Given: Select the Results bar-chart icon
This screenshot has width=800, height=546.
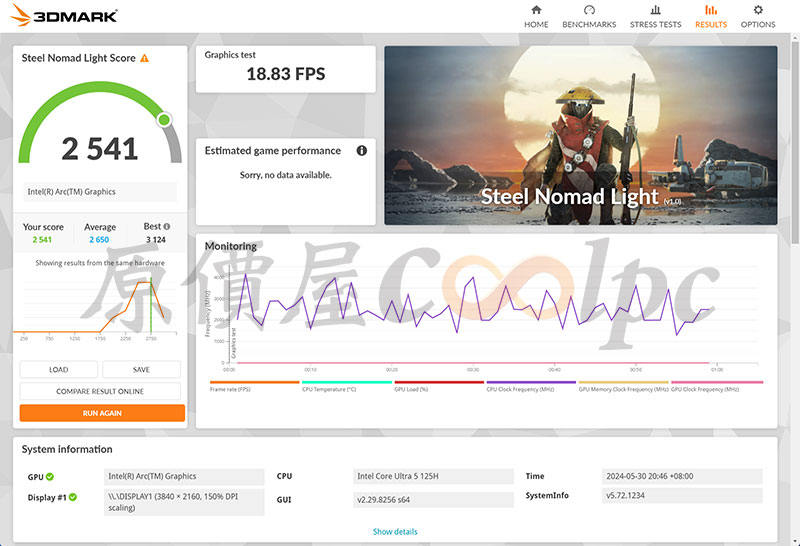Looking at the screenshot, I should [x=711, y=10].
